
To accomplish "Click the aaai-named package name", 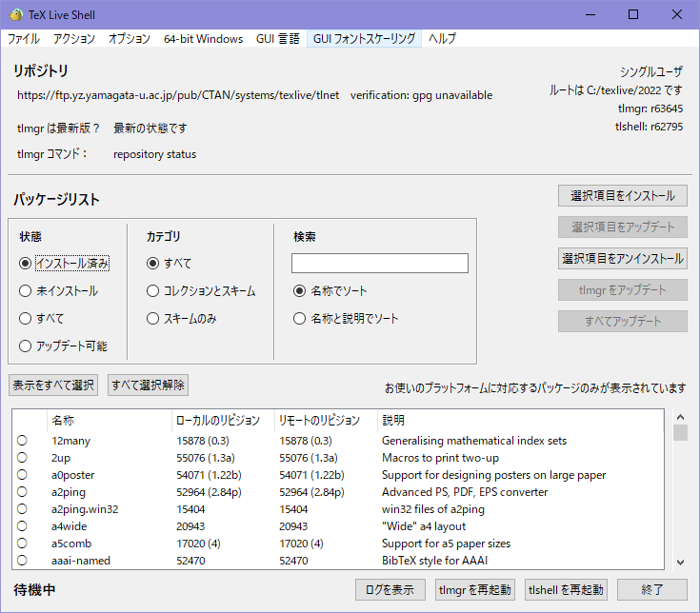I will pos(81,561).
